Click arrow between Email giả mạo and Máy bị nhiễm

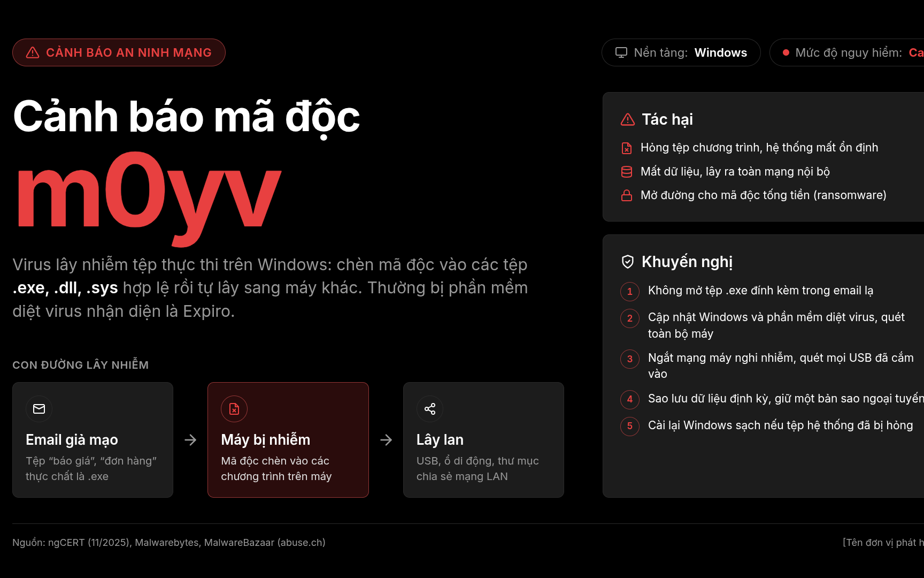[190, 440]
